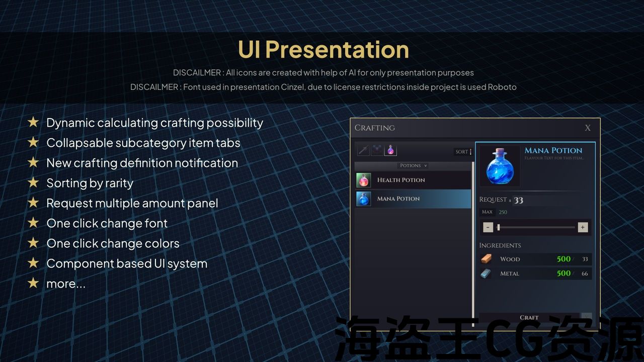Screen dimensions: 644x362
Task: Click the Health Potion red flask icon
Action: 363,180
